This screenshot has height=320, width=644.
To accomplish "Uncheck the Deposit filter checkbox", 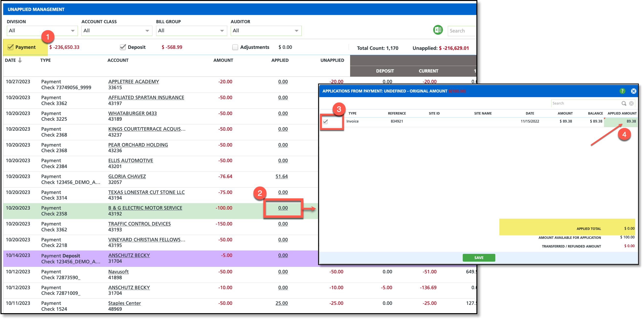I will tap(123, 47).
